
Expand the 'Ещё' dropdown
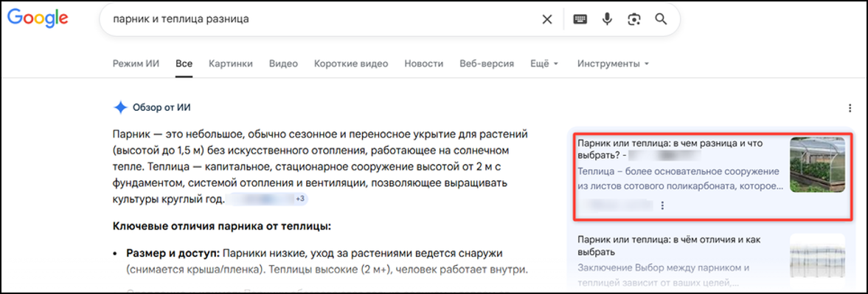click(545, 64)
